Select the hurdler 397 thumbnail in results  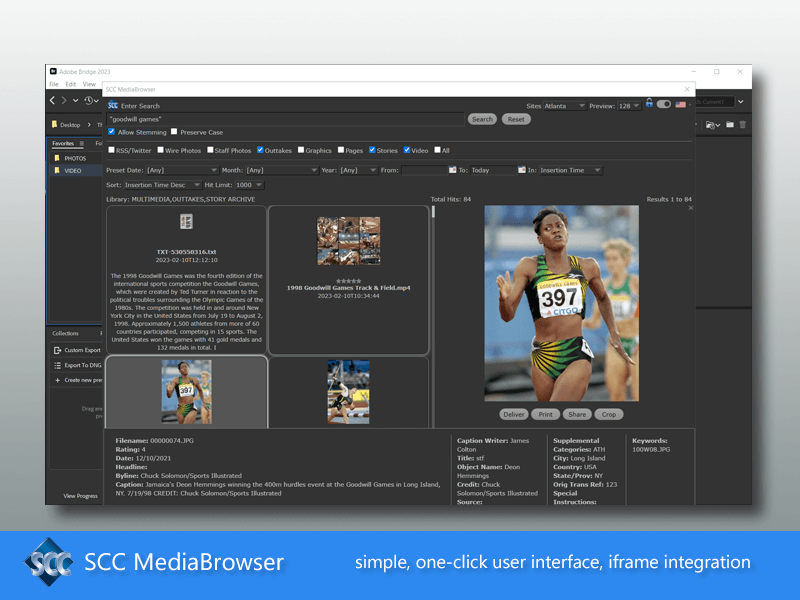click(x=186, y=392)
